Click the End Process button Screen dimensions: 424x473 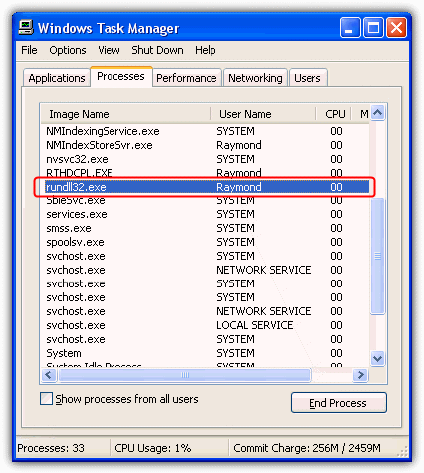[x=339, y=403]
